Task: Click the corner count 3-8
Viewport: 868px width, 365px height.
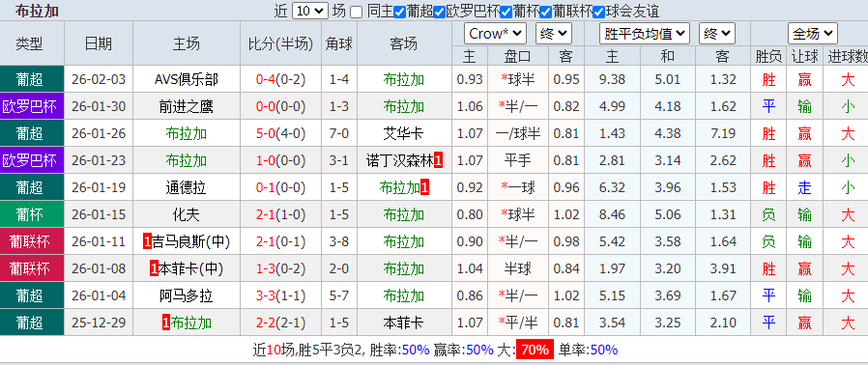Action: tap(338, 241)
